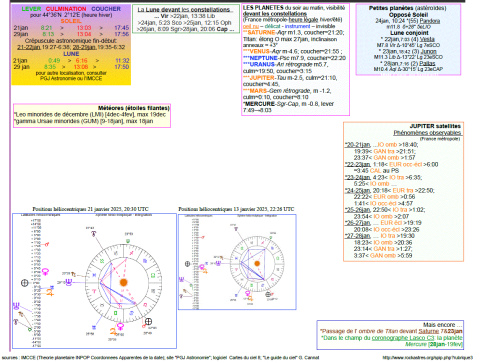Follow the Junon asteroid link
The height and width of the screenshot is (363, 480).
pyautogui.click(x=429, y=51)
